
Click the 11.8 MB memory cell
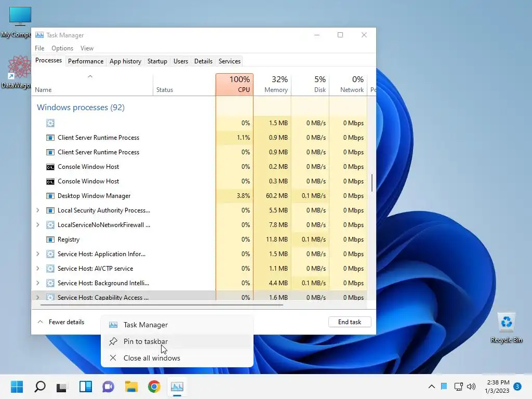[272, 240]
